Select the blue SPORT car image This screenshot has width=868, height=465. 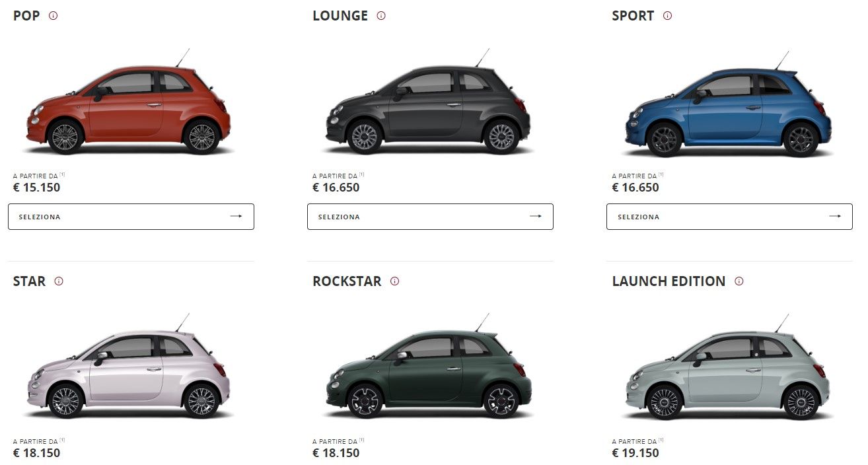click(728, 104)
